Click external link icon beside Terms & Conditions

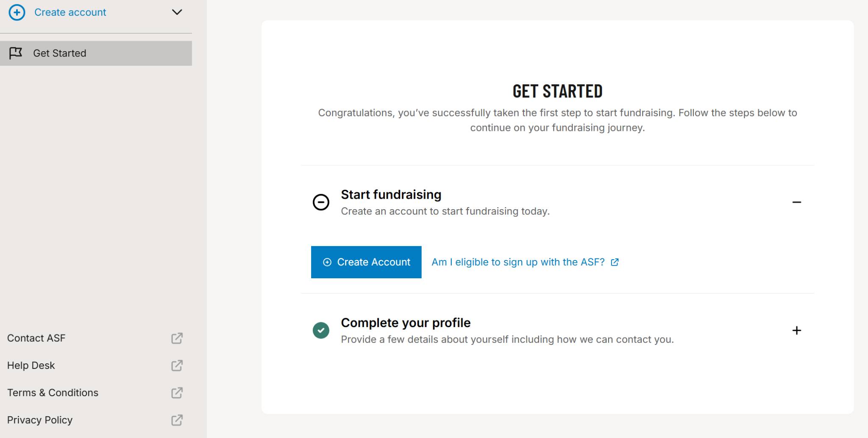tap(177, 393)
